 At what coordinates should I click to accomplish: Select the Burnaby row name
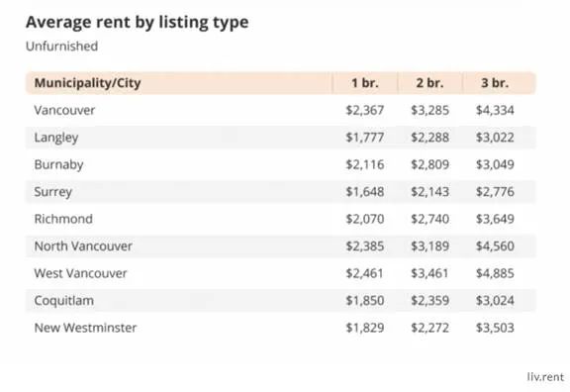coord(58,164)
